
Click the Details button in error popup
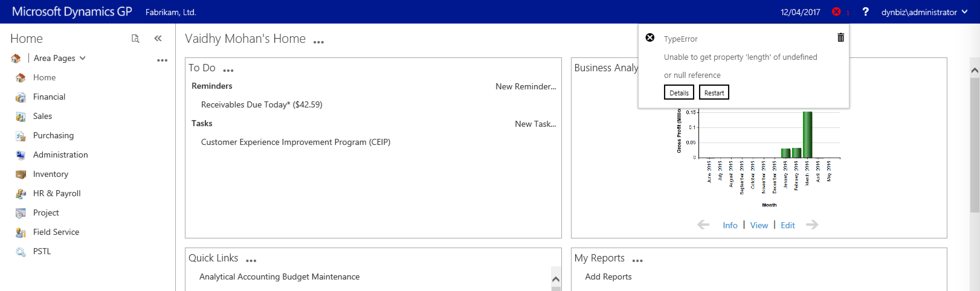coord(679,93)
